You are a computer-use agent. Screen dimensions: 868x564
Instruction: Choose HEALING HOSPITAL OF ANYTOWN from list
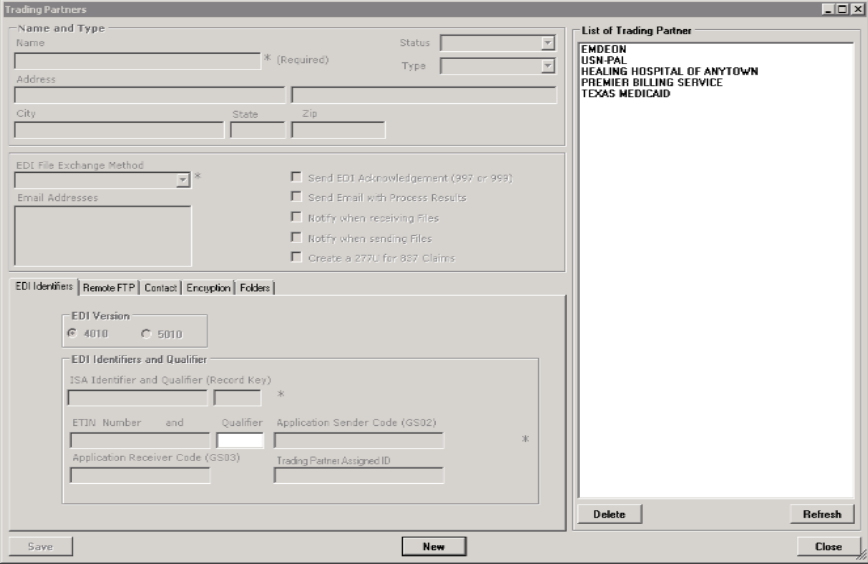coord(669,72)
